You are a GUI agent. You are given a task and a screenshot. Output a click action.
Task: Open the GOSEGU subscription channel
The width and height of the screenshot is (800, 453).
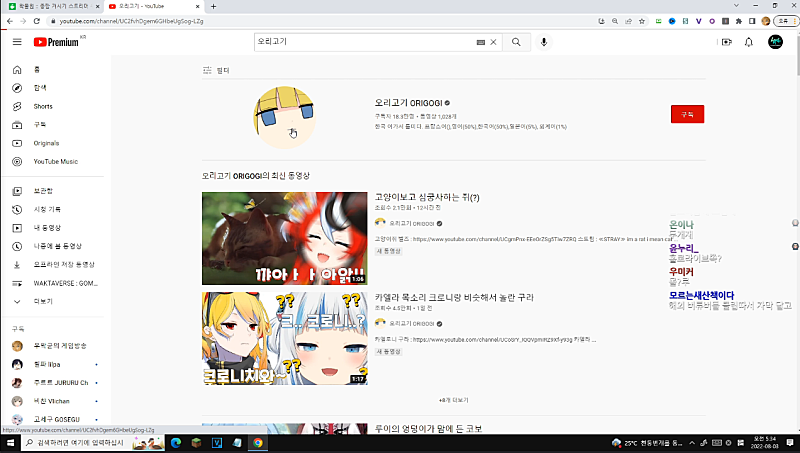53,419
